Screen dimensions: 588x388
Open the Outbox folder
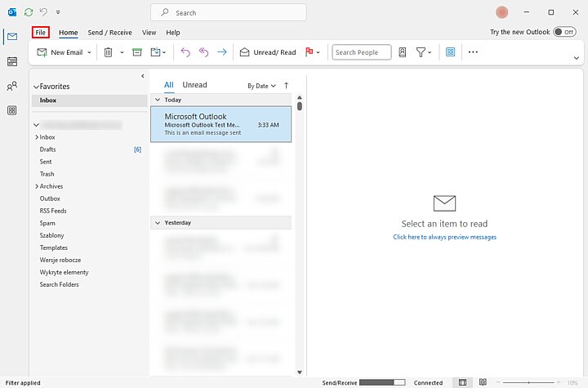tap(50, 198)
